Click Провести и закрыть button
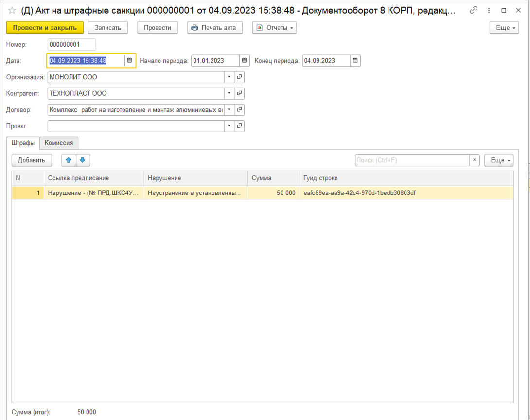 tap(45, 28)
